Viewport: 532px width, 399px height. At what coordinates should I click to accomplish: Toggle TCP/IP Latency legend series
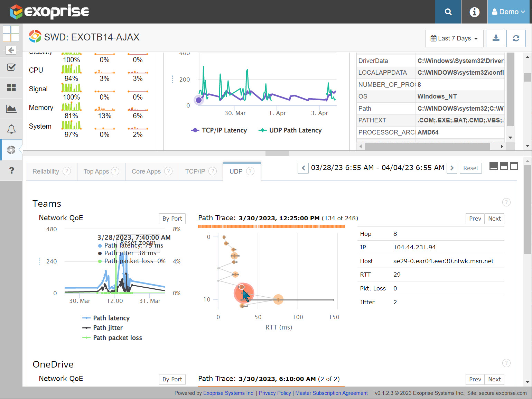tap(219, 130)
